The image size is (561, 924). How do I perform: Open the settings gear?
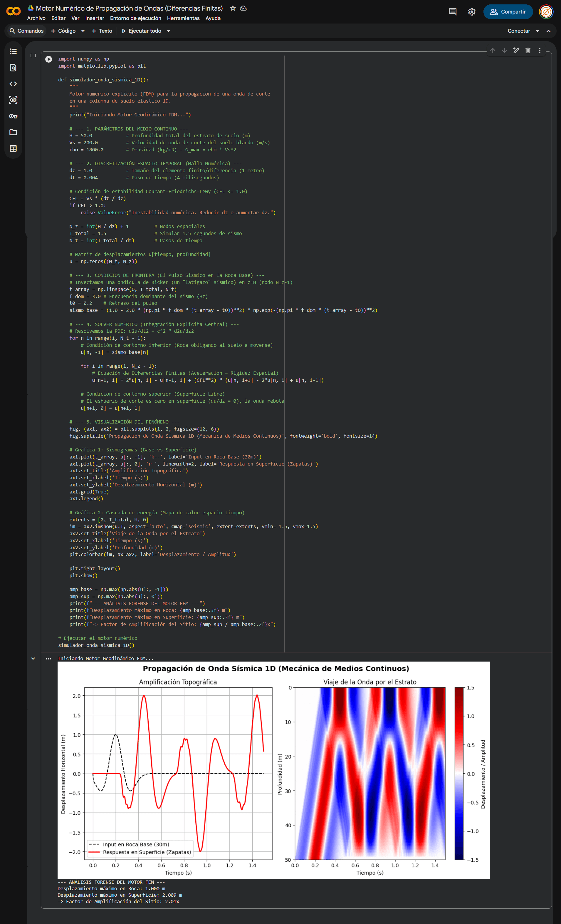(471, 12)
